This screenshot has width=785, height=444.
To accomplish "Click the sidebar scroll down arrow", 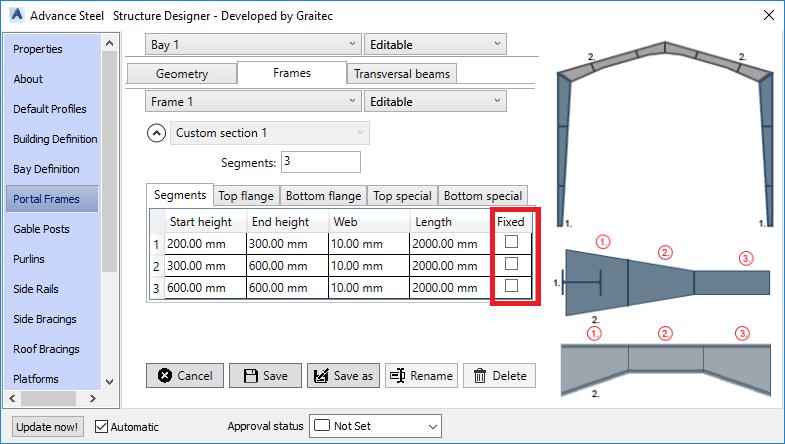I will click(110, 382).
